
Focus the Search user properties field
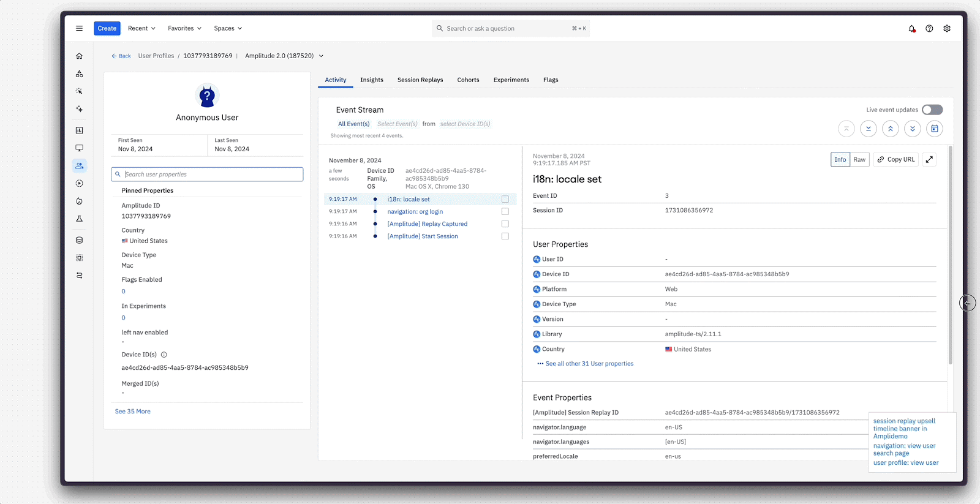pyautogui.click(x=207, y=175)
